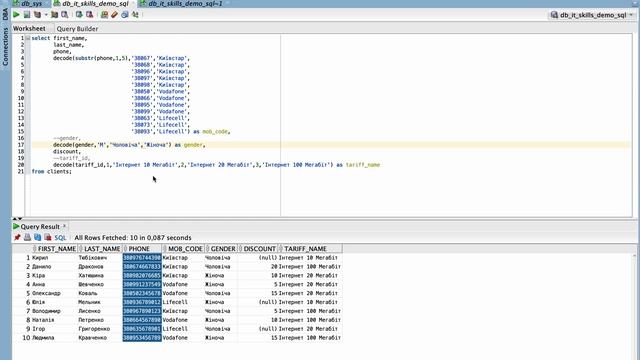640x360 pixels.
Task: Click the PHONE column header
Action: [142, 249]
